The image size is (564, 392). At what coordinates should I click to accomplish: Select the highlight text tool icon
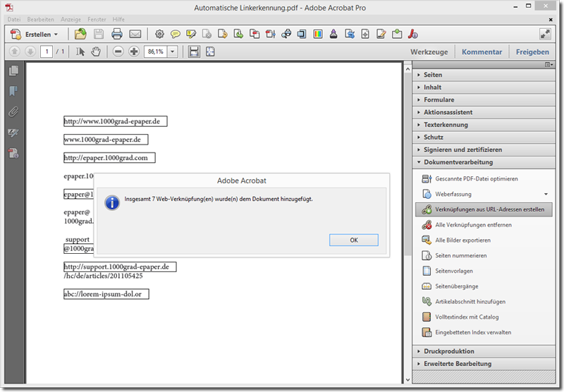point(191,34)
